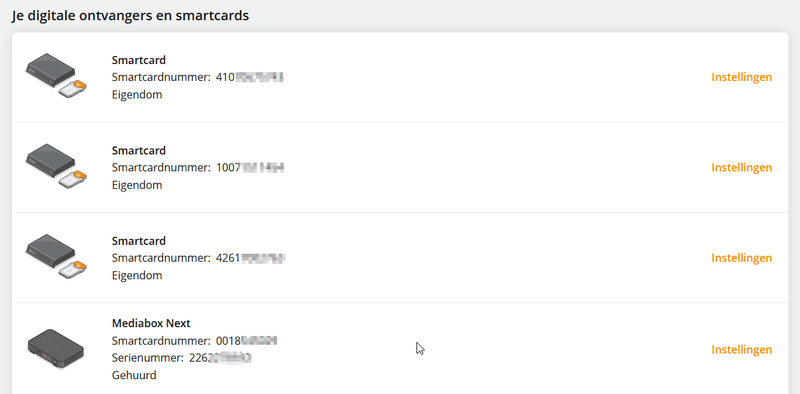Click the receiver icon for smartcard 410

(x=56, y=76)
